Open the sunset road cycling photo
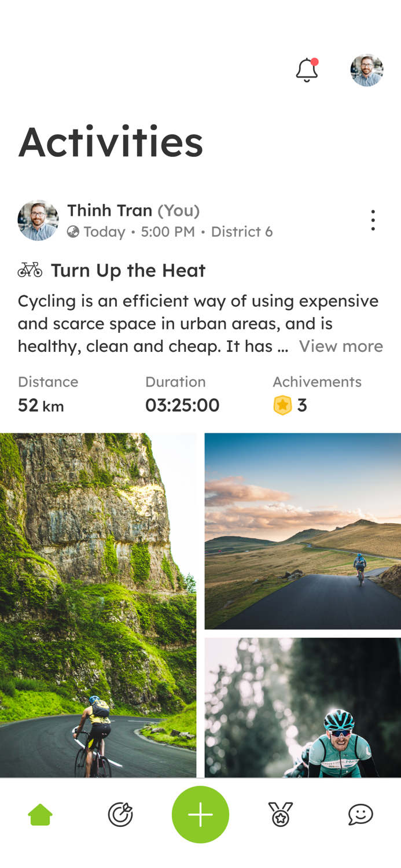The height and width of the screenshot is (868, 401). [x=303, y=531]
